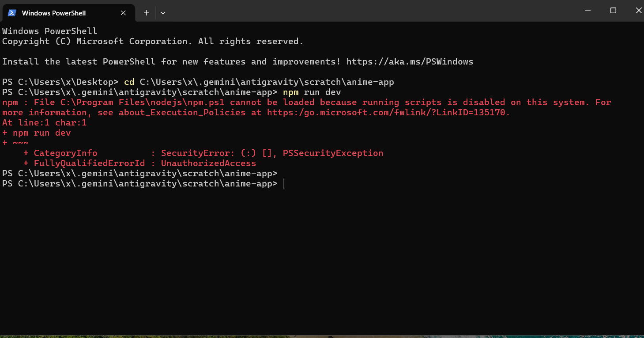Open a new tab with the plus button
The width and height of the screenshot is (644, 338).
click(147, 13)
